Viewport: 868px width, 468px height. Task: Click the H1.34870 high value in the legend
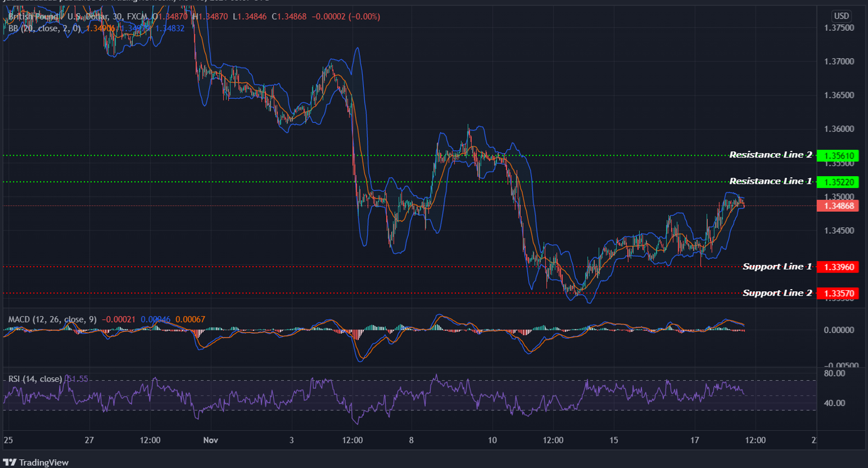tap(210, 16)
